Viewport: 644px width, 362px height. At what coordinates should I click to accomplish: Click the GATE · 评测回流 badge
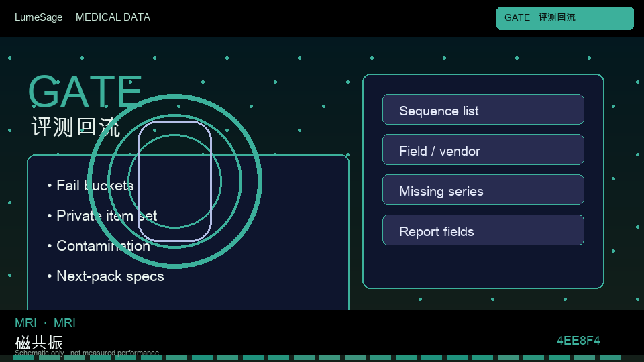pos(565,18)
